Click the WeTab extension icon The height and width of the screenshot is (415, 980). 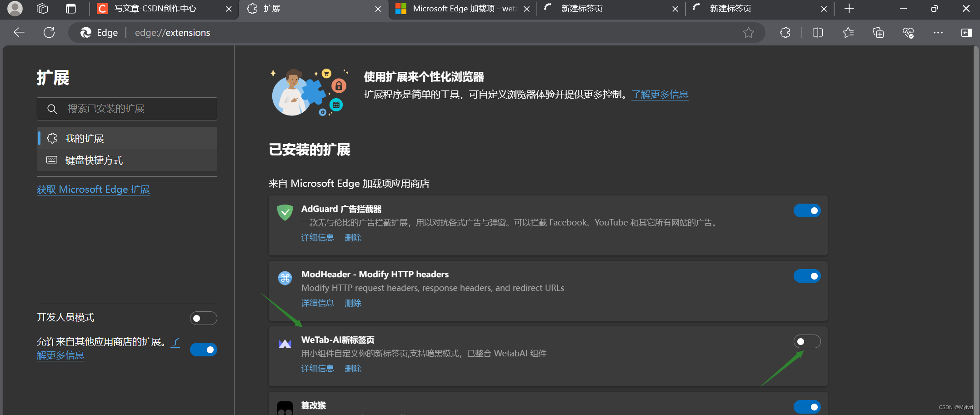click(x=285, y=344)
